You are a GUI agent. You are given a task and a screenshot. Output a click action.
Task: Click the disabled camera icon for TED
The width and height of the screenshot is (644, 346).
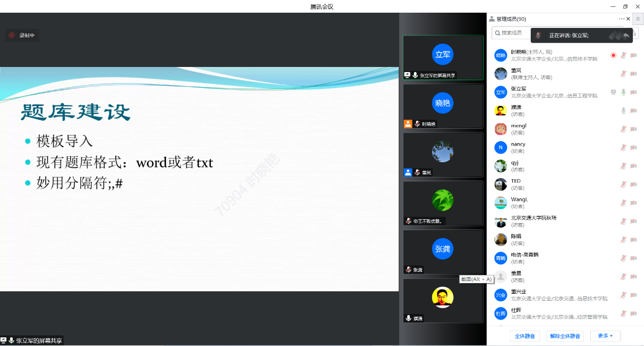point(633,184)
